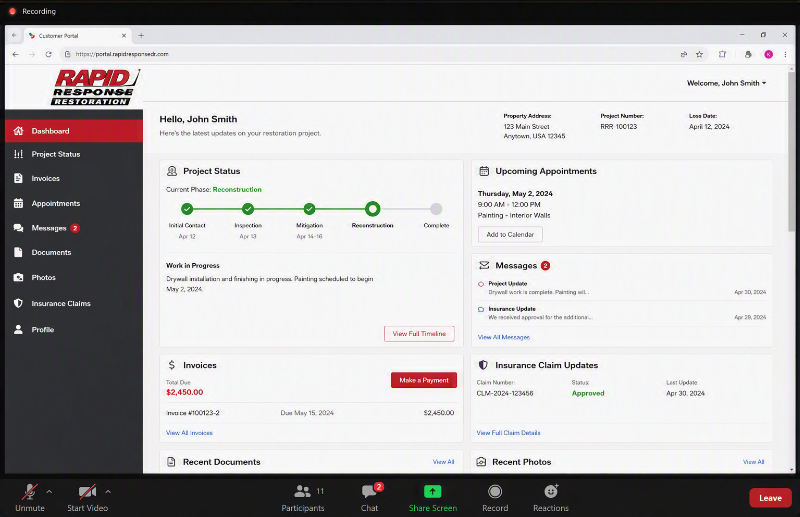Image resolution: width=800 pixels, height=517 pixels.
Task: Click View All in Recent Documents
Action: 443,462
